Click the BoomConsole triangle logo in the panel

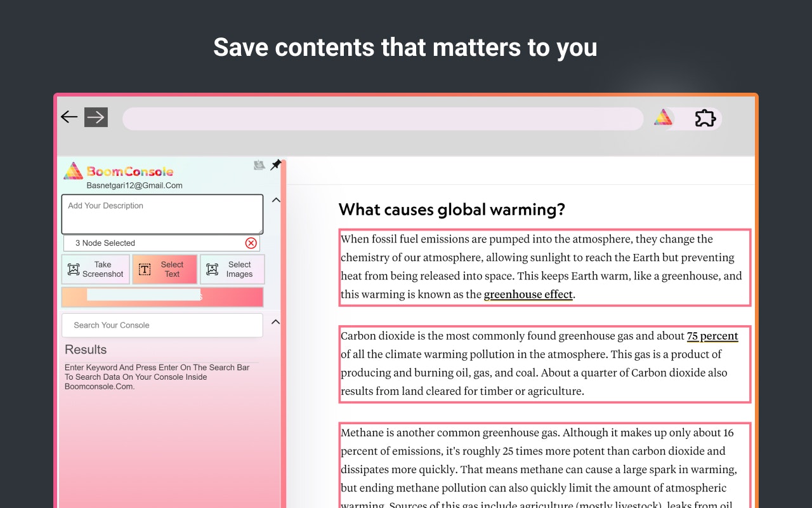click(73, 171)
